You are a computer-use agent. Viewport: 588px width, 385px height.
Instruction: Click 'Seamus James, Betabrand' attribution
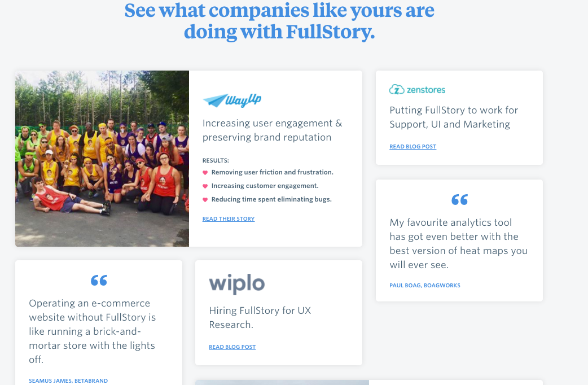coord(68,381)
